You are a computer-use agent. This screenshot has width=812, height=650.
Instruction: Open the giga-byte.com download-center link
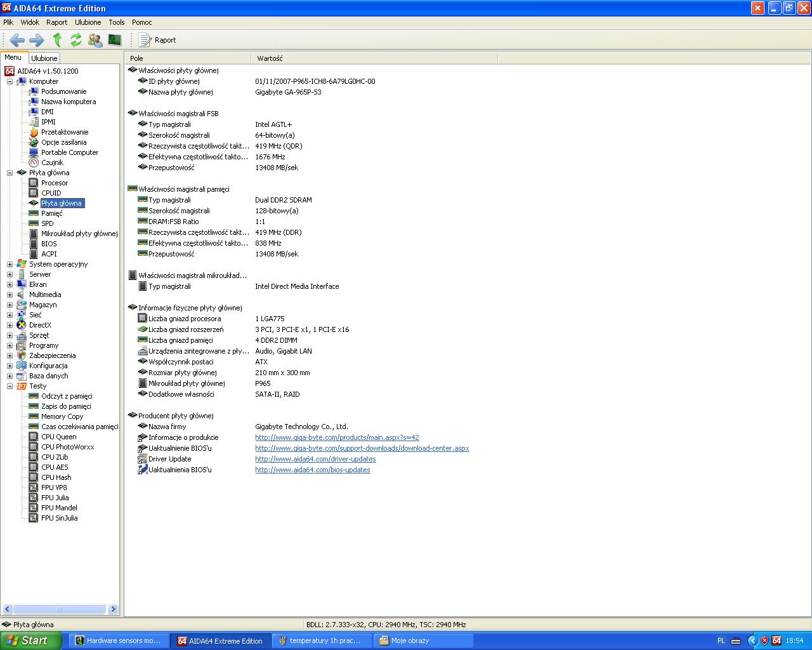[x=362, y=448]
